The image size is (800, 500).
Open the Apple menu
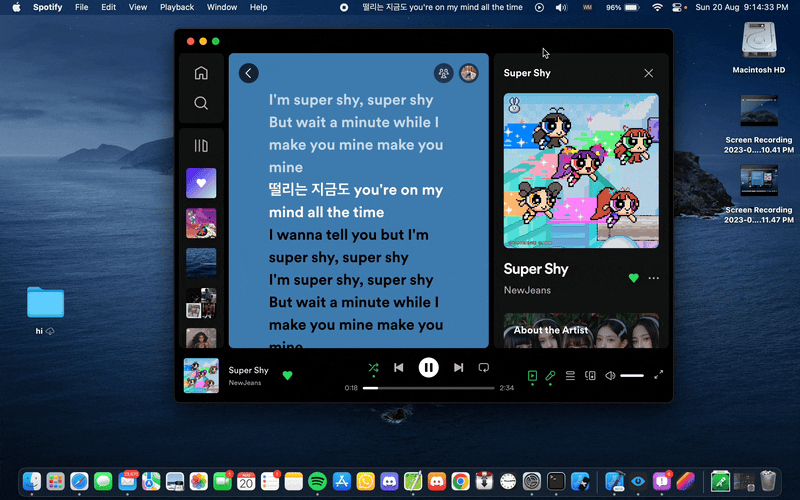click(x=16, y=7)
